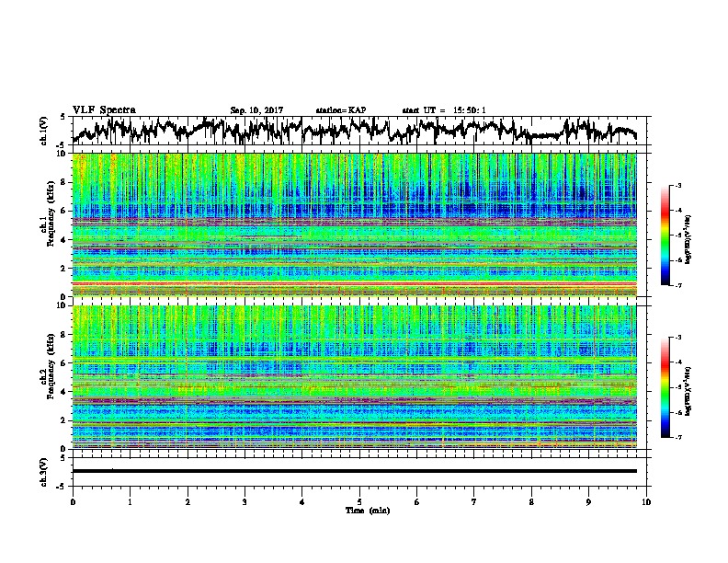Click the "VLF Spectra" plot title
The image size is (728, 563).
point(104,110)
